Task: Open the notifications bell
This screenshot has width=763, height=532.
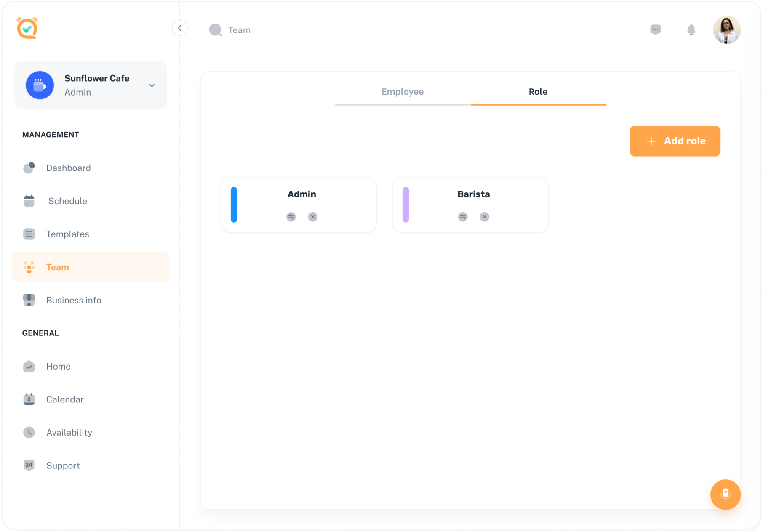Action: pos(691,30)
